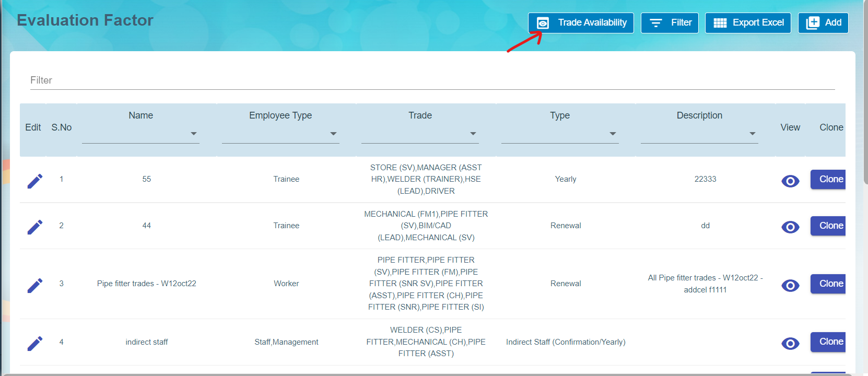Export the table to Excel
868x376 pixels.
pyautogui.click(x=748, y=23)
